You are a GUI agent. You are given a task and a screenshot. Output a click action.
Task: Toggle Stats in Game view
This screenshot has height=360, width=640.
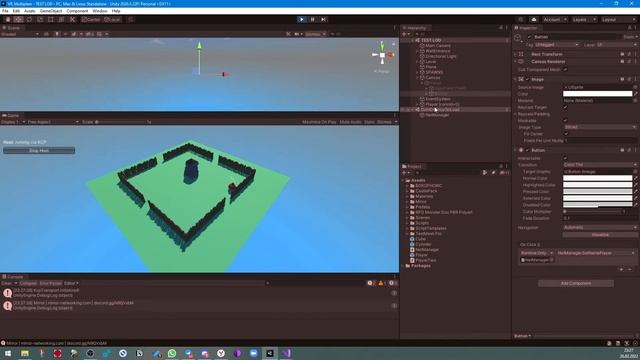click(x=369, y=122)
